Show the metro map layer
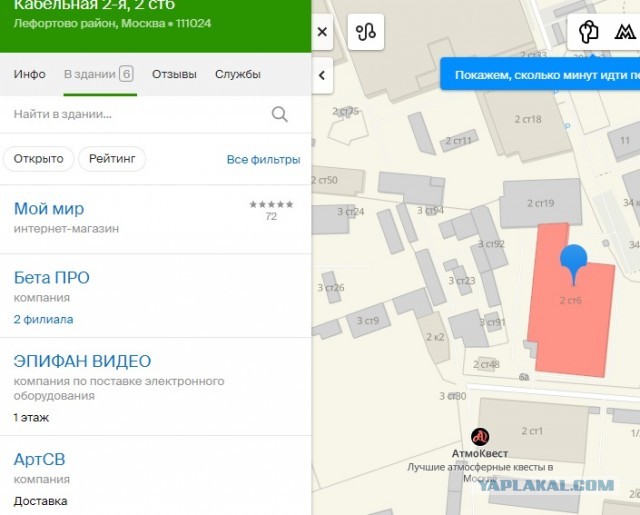The image size is (640, 515). coord(625,32)
